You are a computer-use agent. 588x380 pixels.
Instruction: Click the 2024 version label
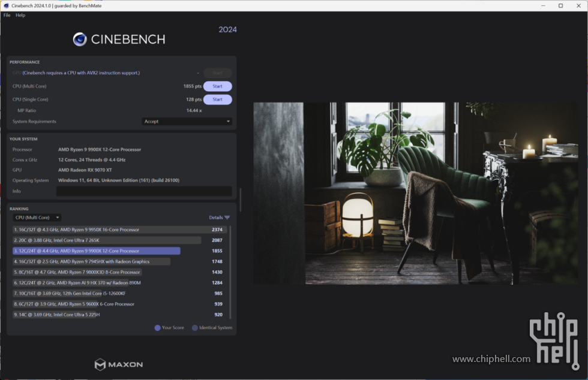point(227,29)
